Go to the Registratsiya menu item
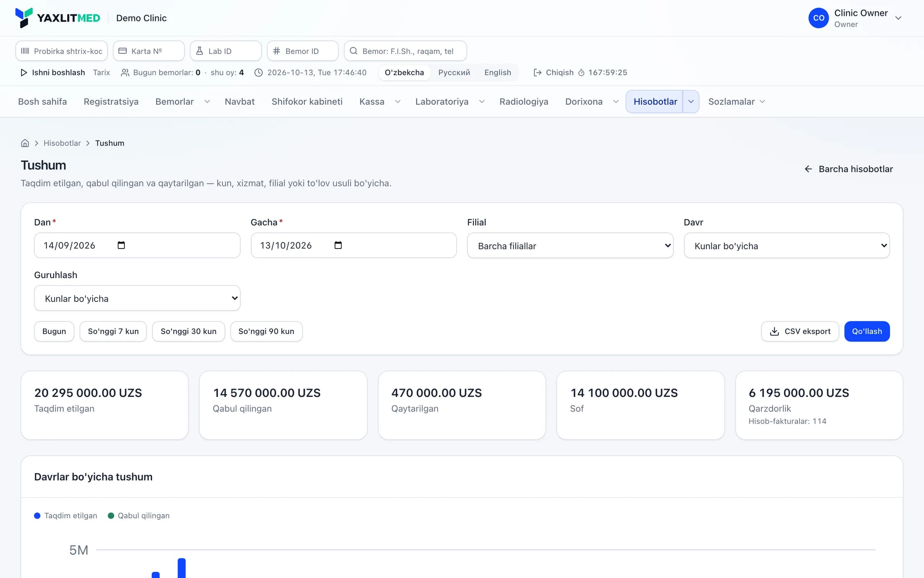The width and height of the screenshot is (924, 578). point(111,102)
